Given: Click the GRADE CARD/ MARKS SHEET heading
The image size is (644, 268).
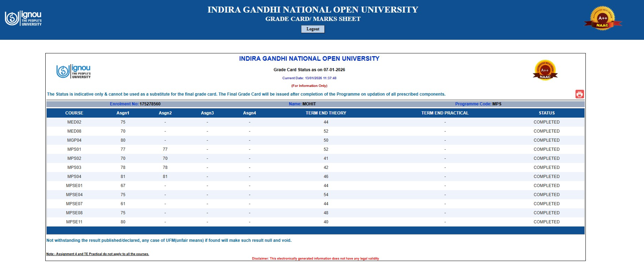Looking at the screenshot, I should pyautogui.click(x=313, y=19).
